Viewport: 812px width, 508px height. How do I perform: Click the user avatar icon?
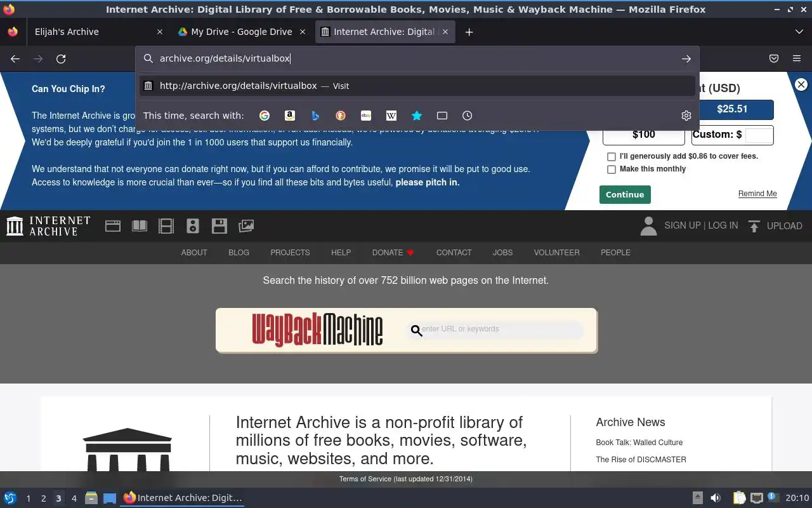click(648, 226)
